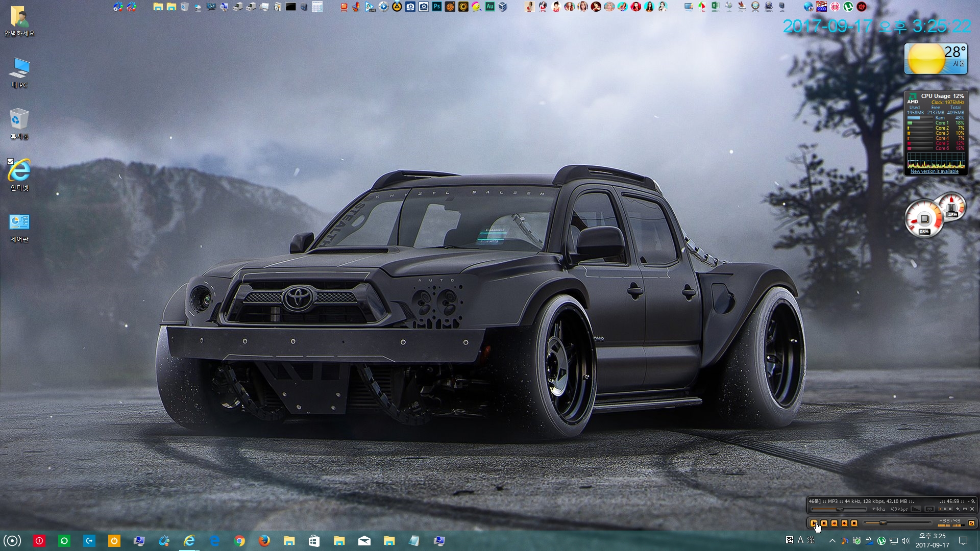Adjust the music player volume slider

(839, 509)
